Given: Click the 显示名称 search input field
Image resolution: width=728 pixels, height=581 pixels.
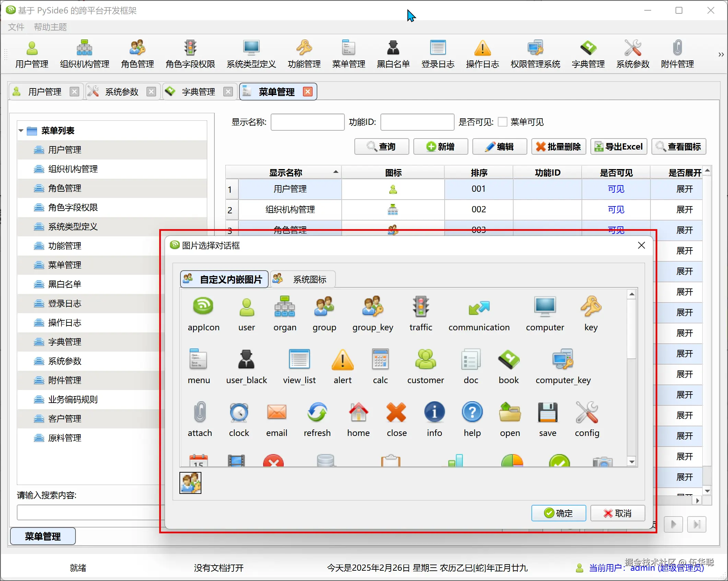Looking at the screenshot, I should coord(307,122).
